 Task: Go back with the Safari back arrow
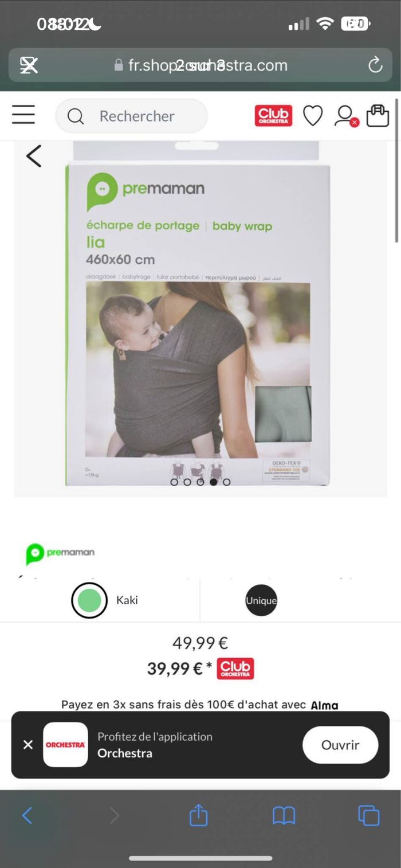coord(27,815)
